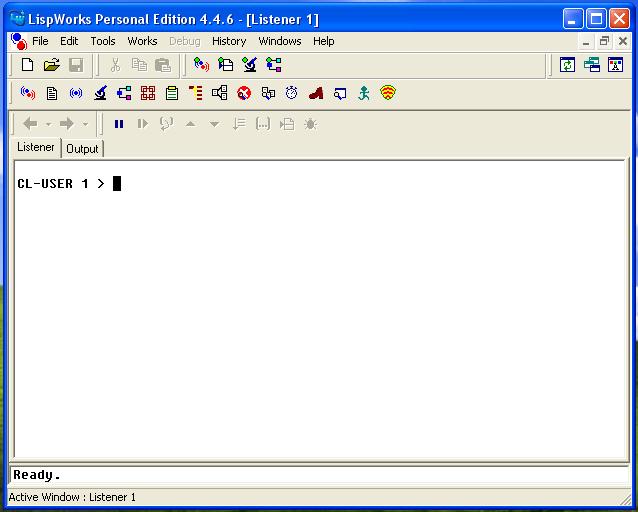
Task: Open the System Browser black tree icon
Action: 220,93
